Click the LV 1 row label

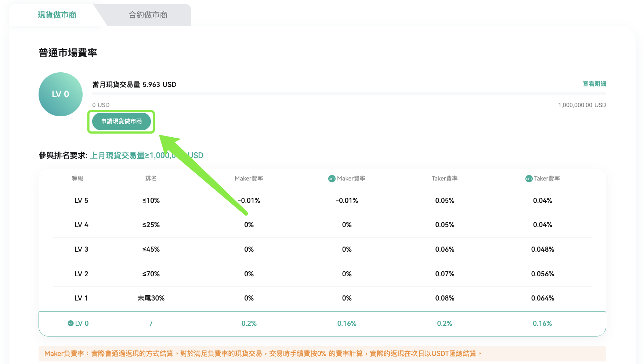click(x=82, y=298)
